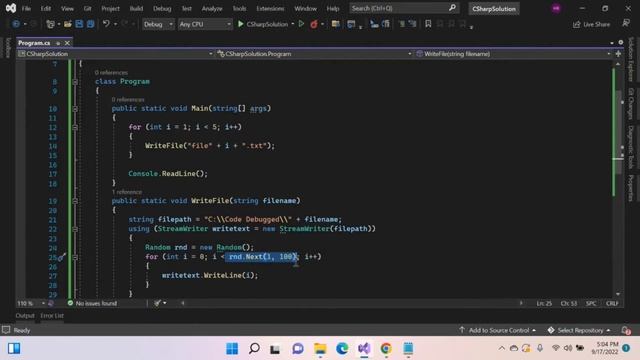Open the Debug configuration dropdown
Image resolution: width=640 pixels, height=360 pixels.
(x=158, y=24)
